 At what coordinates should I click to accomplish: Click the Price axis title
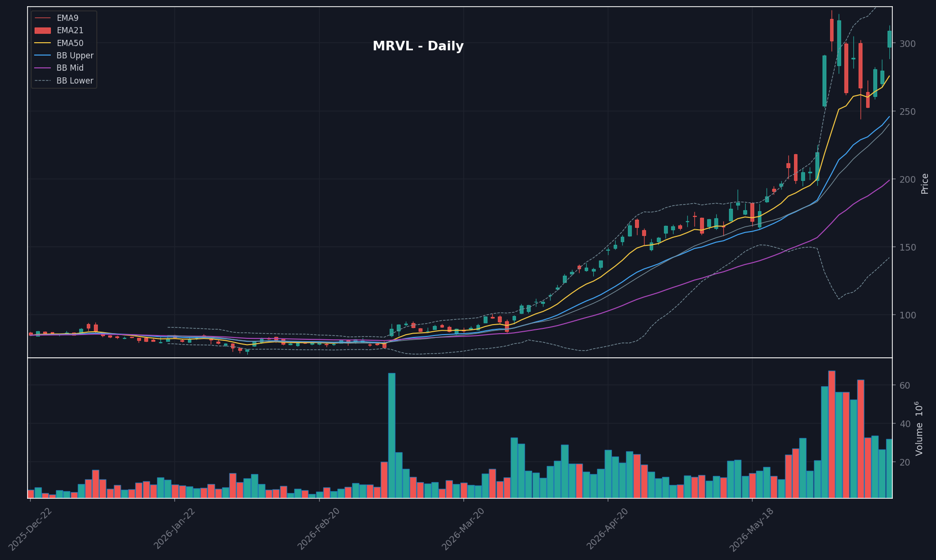point(925,183)
